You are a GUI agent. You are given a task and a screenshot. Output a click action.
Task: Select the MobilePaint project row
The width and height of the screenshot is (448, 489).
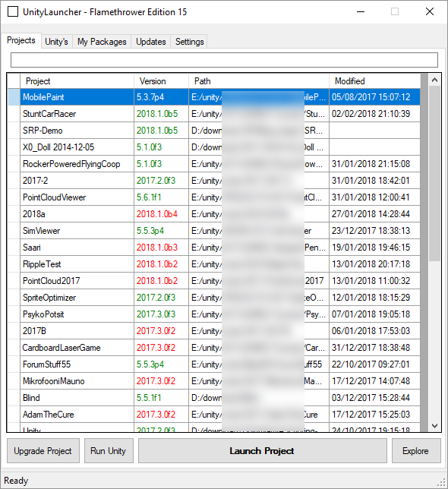click(x=214, y=97)
